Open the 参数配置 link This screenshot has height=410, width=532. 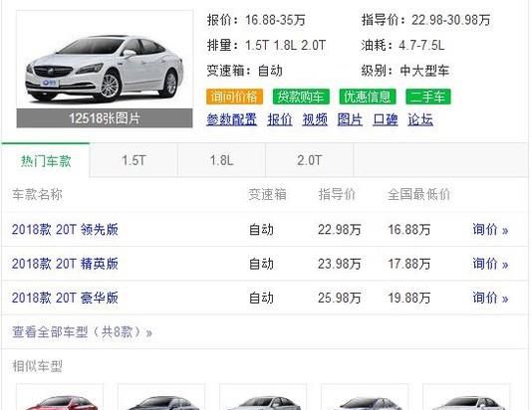232,119
